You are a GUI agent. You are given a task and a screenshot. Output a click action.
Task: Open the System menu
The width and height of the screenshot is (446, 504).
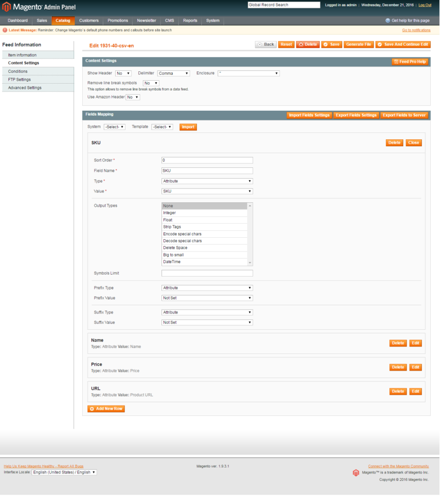[x=213, y=21]
